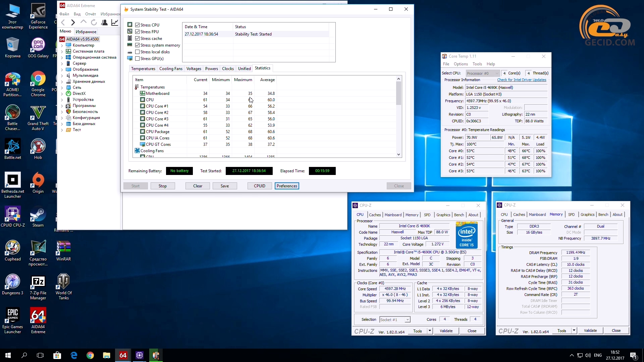This screenshot has height=362, width=644.
Task: Expand the Тест tree node
Action: (x=62, y=130)
